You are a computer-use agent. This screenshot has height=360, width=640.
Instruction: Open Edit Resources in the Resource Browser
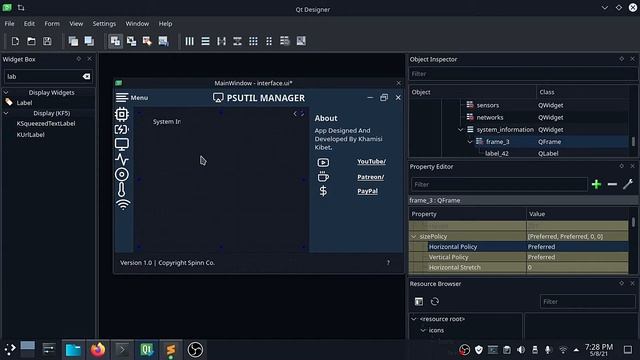419,302
